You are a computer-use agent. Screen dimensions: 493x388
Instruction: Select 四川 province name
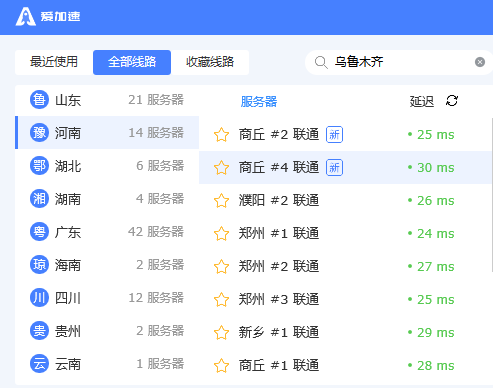(68, 298)
